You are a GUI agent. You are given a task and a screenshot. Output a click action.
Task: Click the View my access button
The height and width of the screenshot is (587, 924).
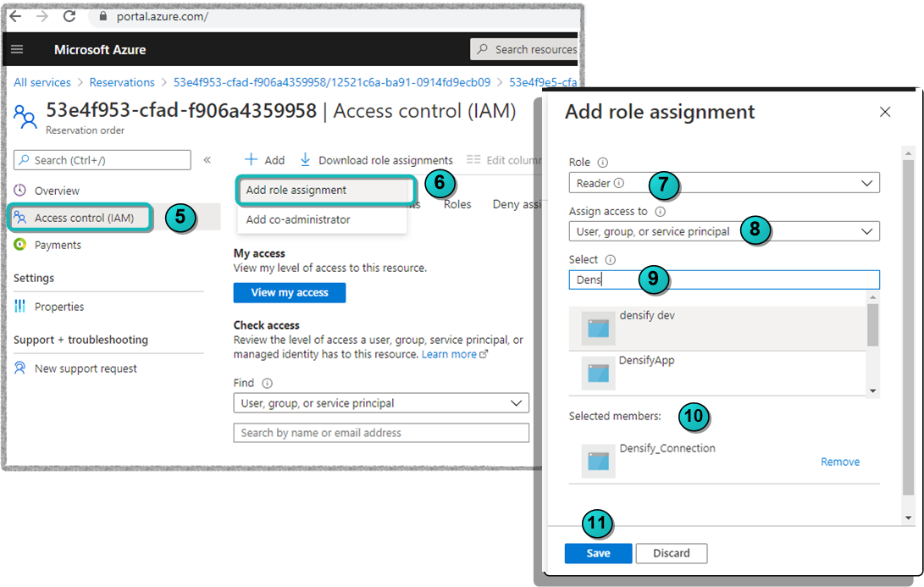click(x=290, y=293)
